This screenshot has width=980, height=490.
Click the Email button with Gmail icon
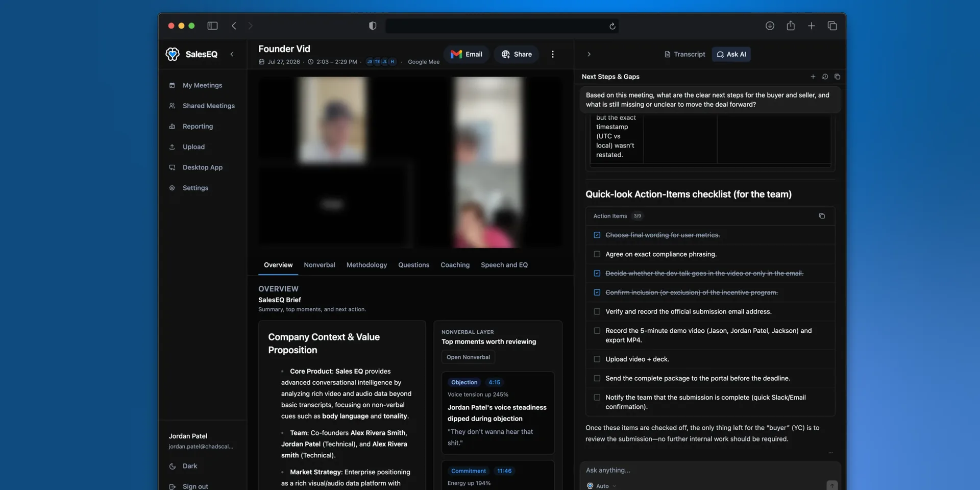click(467, 54)
